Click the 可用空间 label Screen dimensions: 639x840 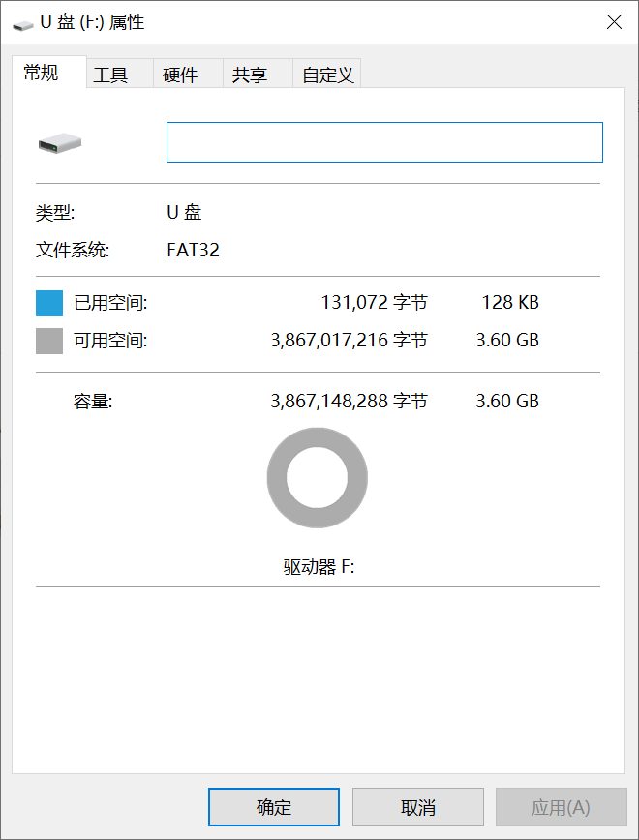click(110, 341)
